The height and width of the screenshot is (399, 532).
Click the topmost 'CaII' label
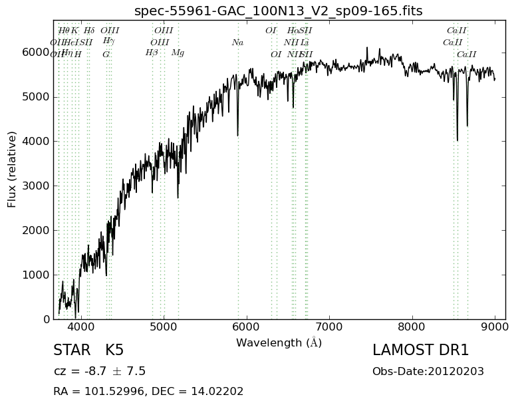coord(457,31)
